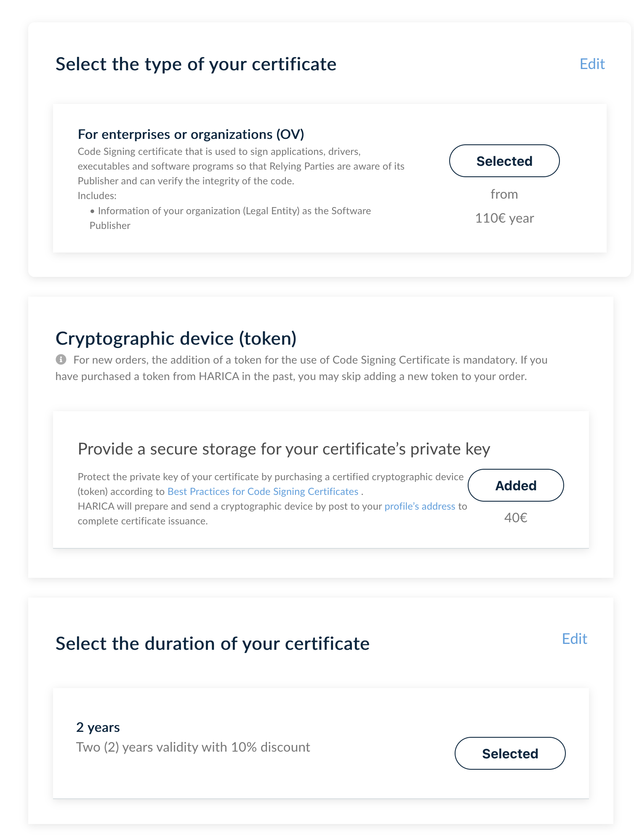Click the Legal Entity bullet point text

(x=234, y=211)
